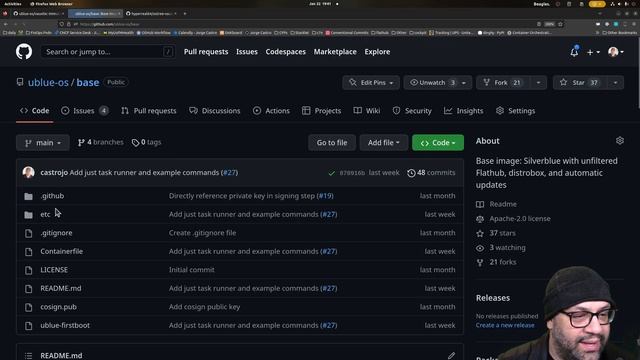Image resolution: width=640 pixels, height=360 pixels.
Task: Open the ublue-firstboot file
Action: [x=65, y=325]
